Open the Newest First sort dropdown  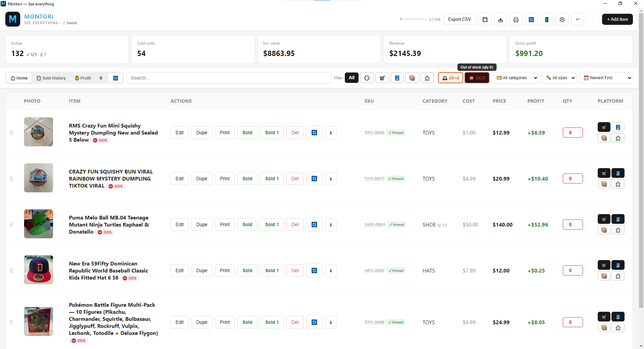[x=606, y=78]
